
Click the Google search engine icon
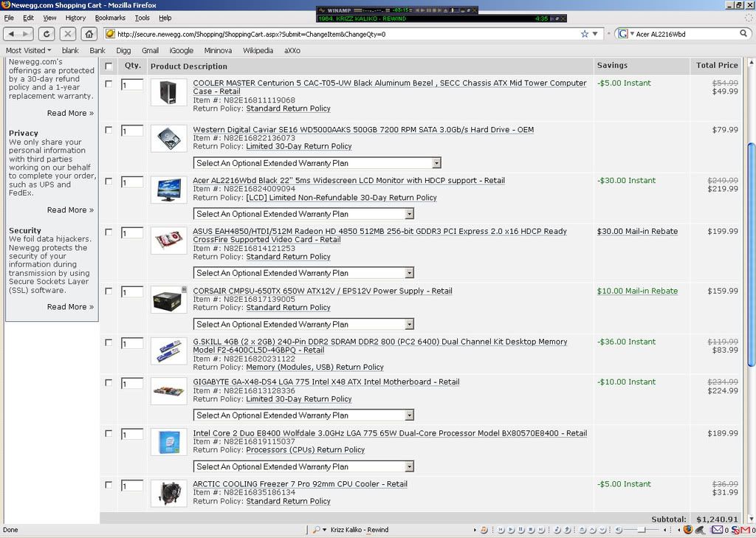(623, 34)
